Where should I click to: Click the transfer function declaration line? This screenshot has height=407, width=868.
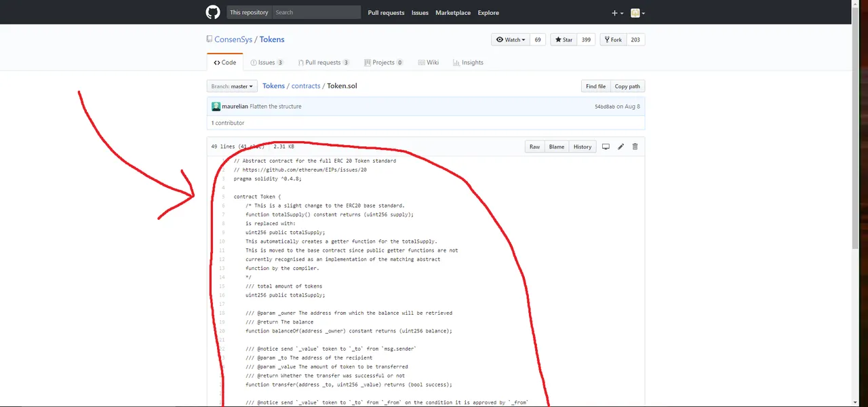(x=349, y=385)
